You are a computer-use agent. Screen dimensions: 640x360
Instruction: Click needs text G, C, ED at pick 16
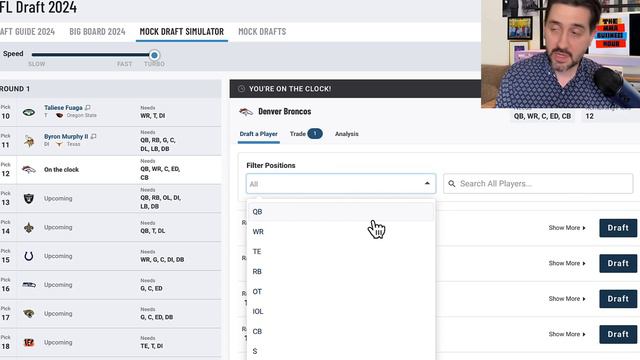coord(151,289)
